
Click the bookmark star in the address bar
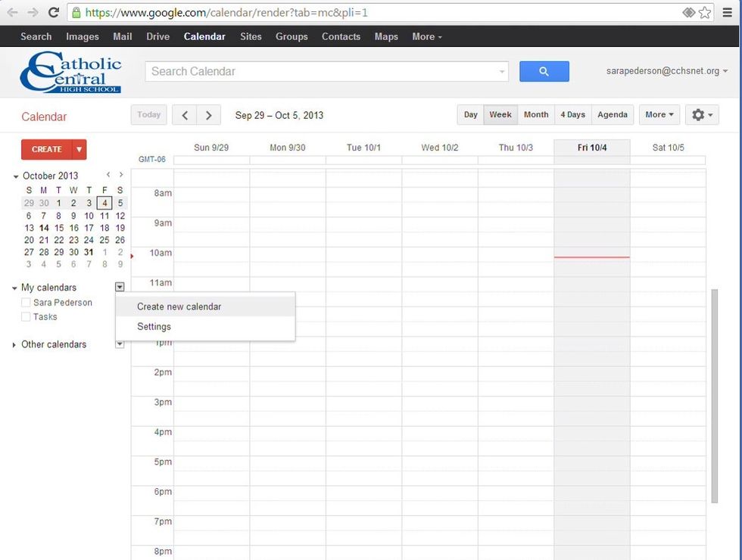click(x=704, y=11)
